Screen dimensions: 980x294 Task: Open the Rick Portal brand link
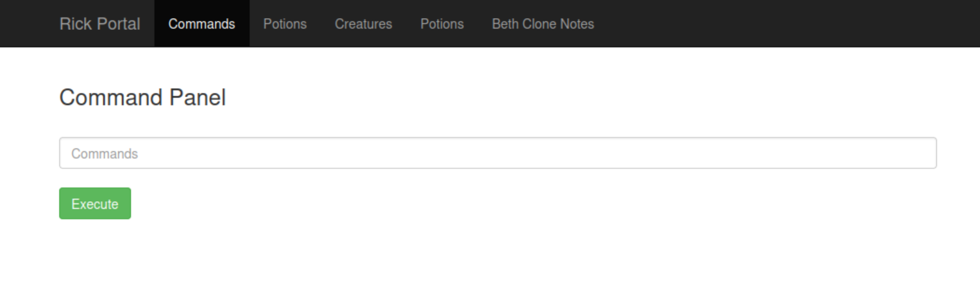100,24
